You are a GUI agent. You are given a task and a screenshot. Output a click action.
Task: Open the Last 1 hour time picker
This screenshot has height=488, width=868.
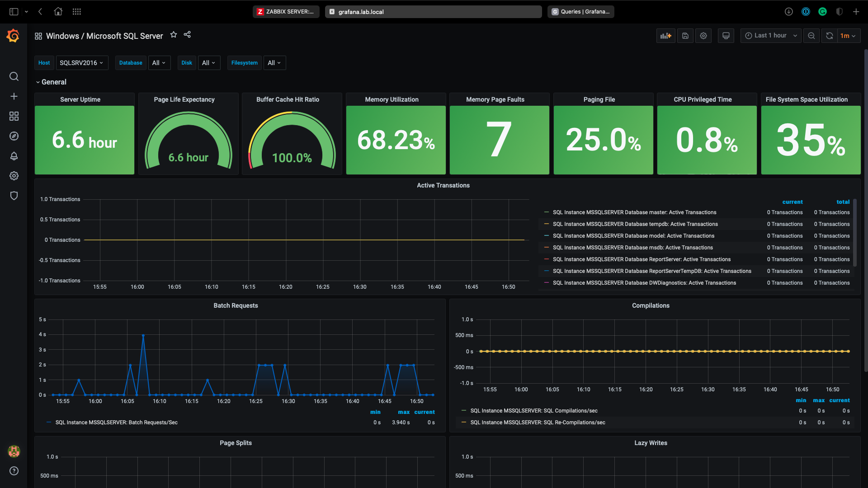click(x=770, y=36)
